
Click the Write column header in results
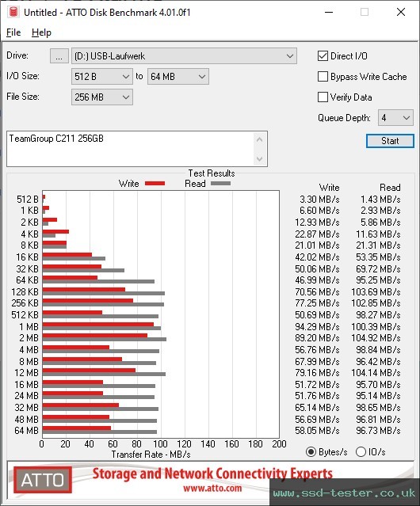[x=329, y=187]
